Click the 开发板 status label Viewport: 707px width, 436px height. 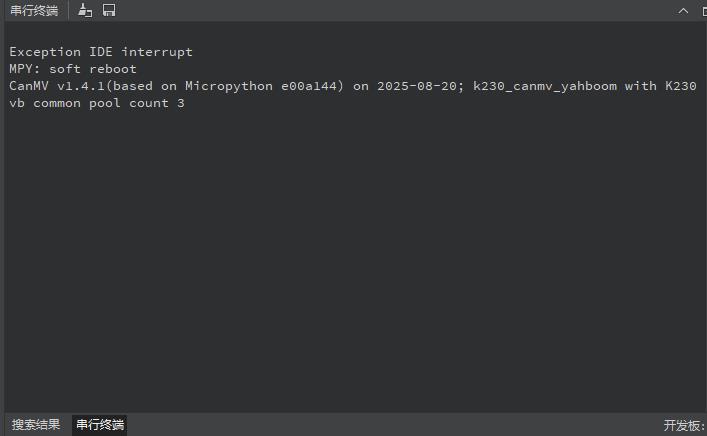(x=684, y=425)
